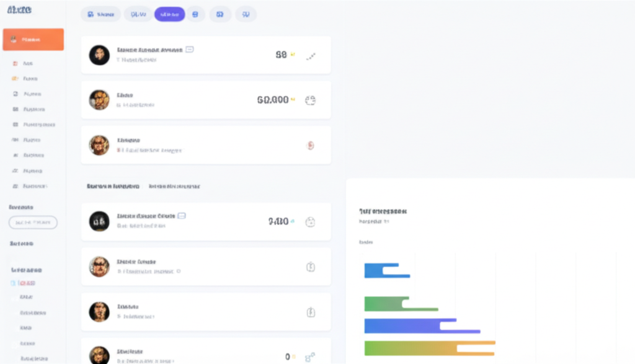
Task: Click the first pill button in the top toolbar
Action: 99,14
